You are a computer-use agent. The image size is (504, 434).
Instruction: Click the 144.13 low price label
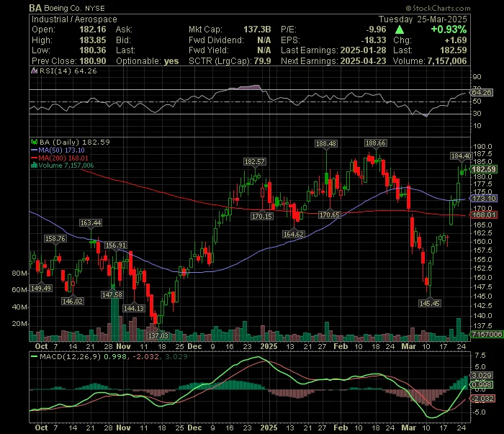(134, 308)
